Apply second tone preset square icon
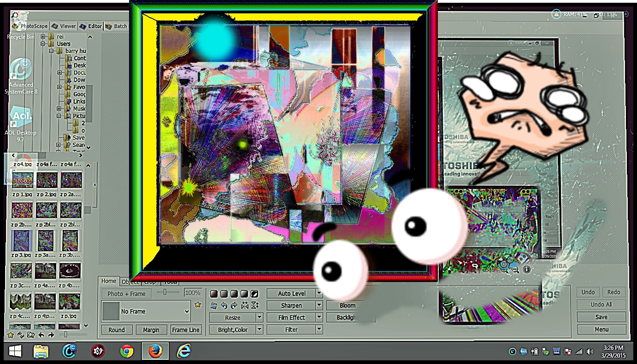This screenshot has width=637, height=364. point(224,294)
